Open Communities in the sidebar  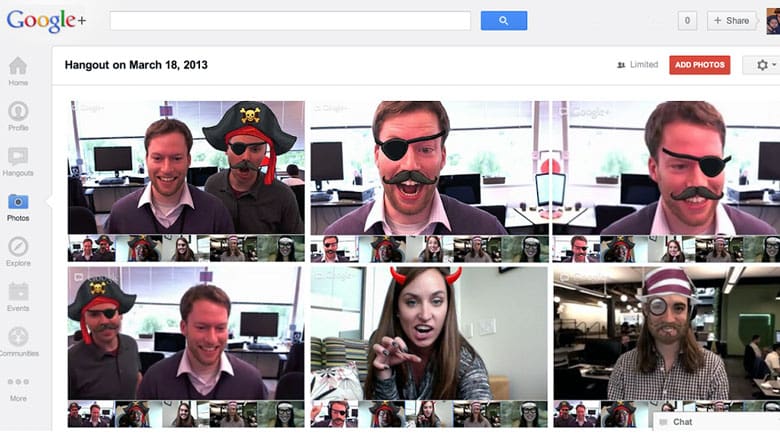(18, 340)
